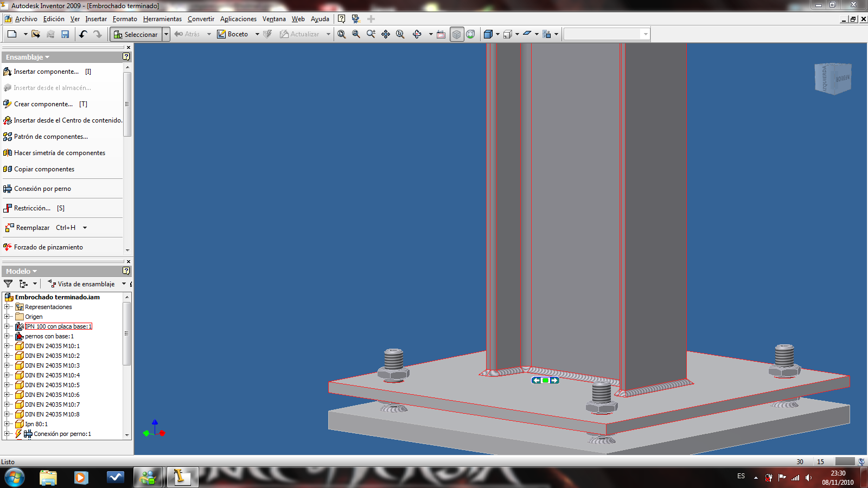
Task: Click Insertar desde el Centro de contenido
Action: (62, 120)
